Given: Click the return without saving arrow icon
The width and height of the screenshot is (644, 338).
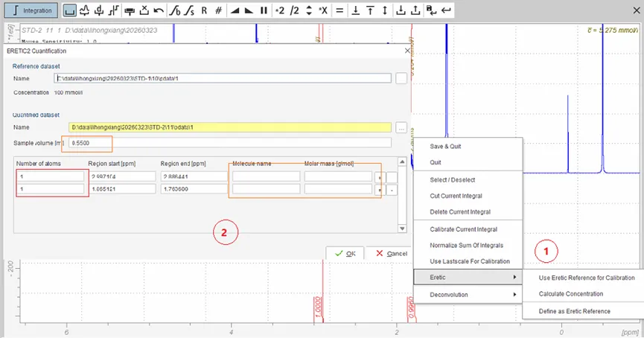Looking at the screenshot, I should click(x=446, y=10).
